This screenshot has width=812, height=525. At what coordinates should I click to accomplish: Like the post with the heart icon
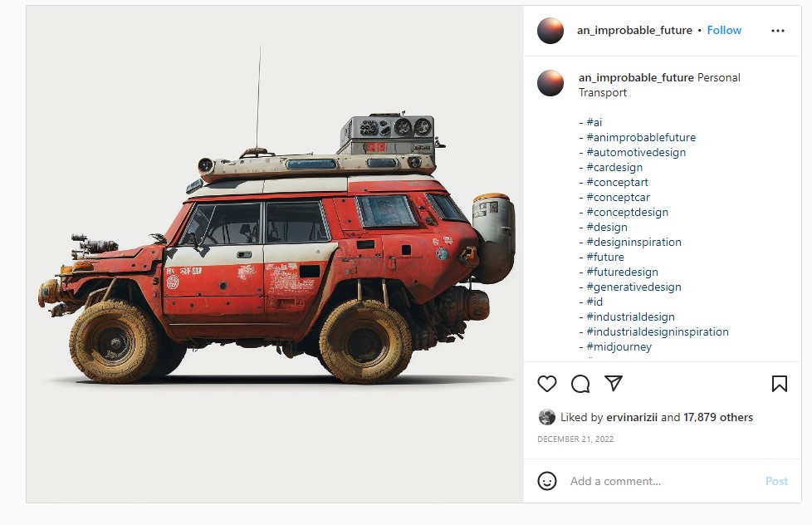[547, 384]
